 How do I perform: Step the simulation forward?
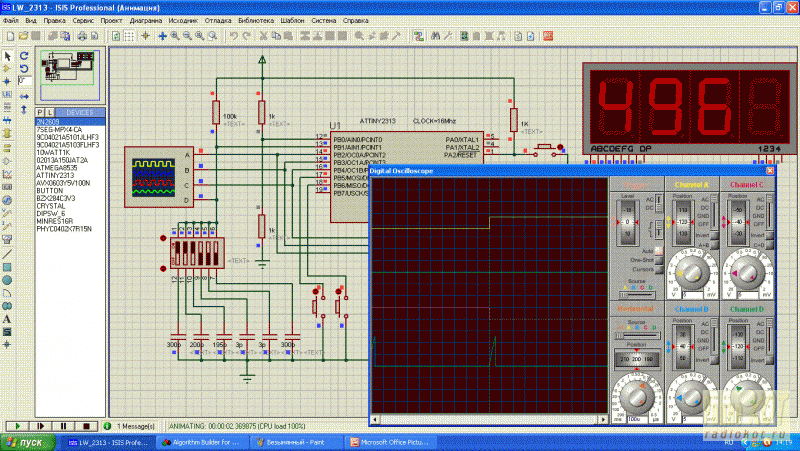(40, 426)
